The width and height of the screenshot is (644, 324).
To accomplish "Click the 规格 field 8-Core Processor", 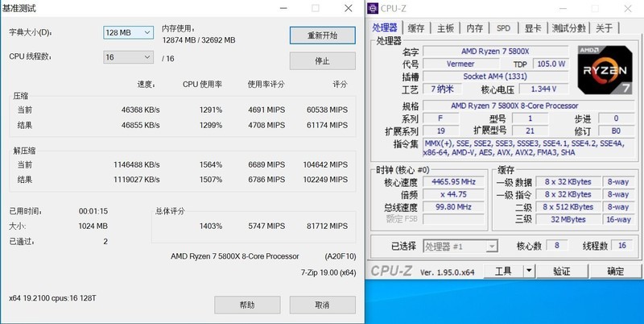I will click(x=528, y=106).
